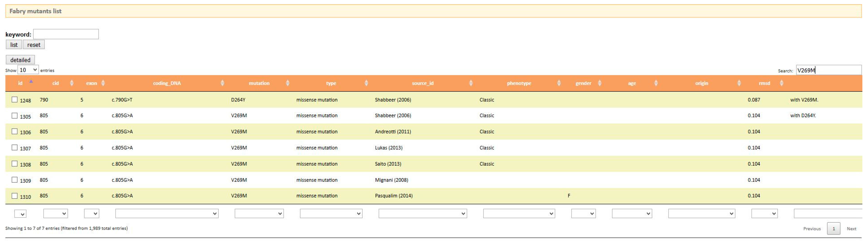Sort by phenotype column arrows
This screenshot has width=868, height=243.
559,83
